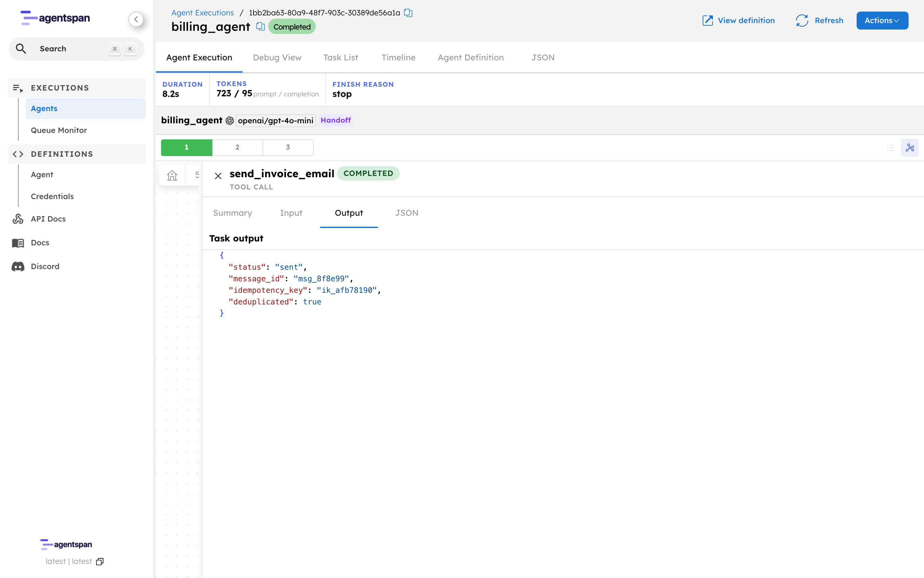This screenshot has width=924, height=578.
Task: Click the OpenAI logo next to billing_agent
Action: [x=229, y=120]
